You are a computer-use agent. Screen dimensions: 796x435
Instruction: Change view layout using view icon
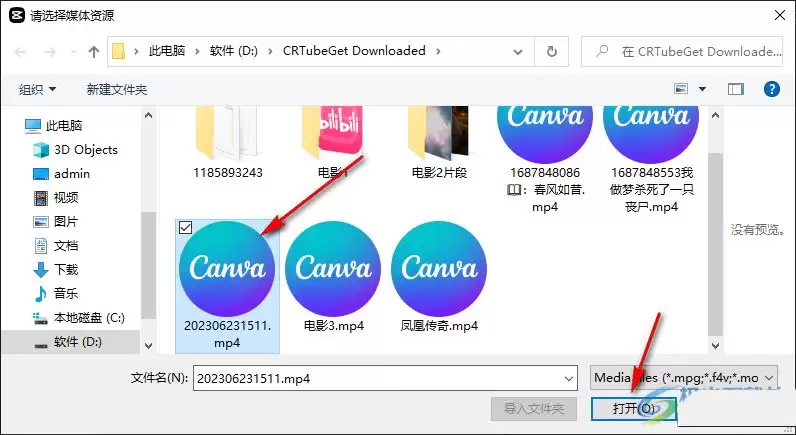pyautogui.click(x=682, y=89)
